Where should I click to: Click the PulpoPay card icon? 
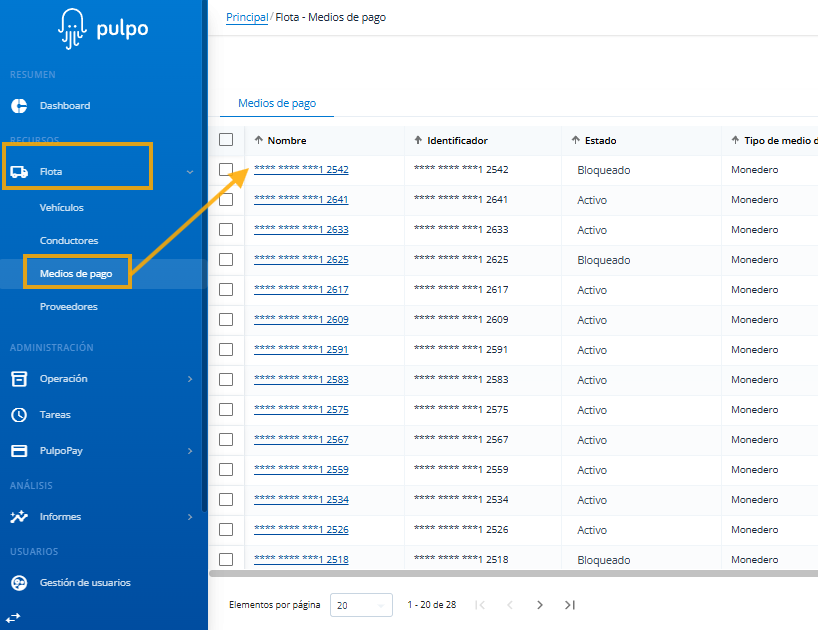click(x=18, y=451)
